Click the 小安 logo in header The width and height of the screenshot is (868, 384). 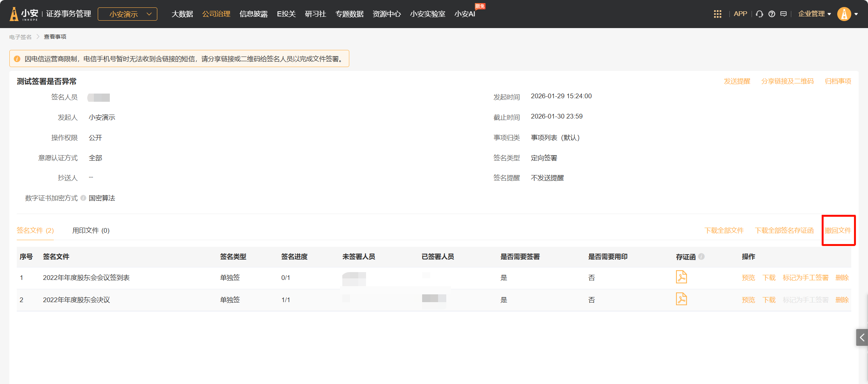(24, 14)
